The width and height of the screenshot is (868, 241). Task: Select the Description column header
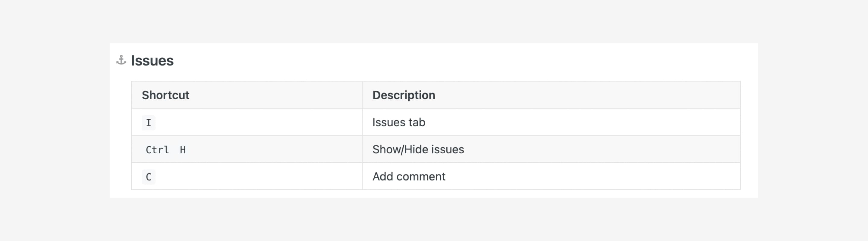point(404,95)
